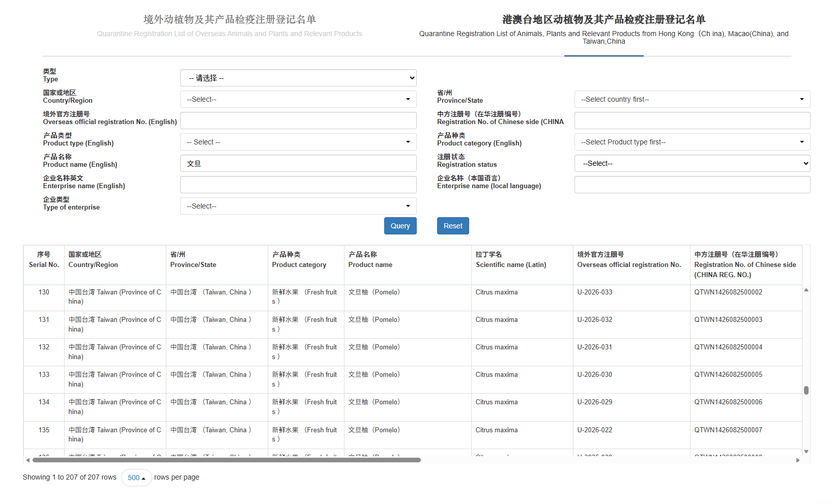Screen dimensions: 833x504
Task: Open the Product type select dropdown
Action: [298, 142]
